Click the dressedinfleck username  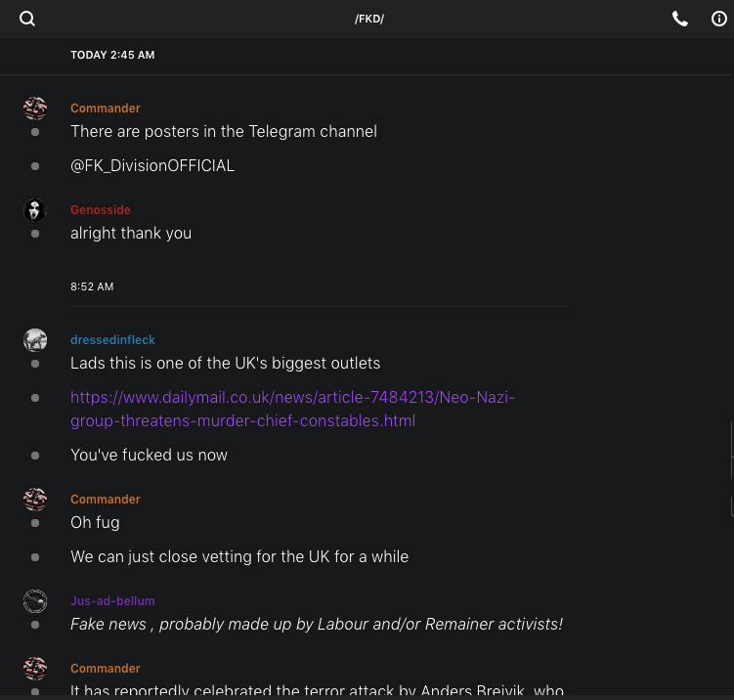[112, 340]
